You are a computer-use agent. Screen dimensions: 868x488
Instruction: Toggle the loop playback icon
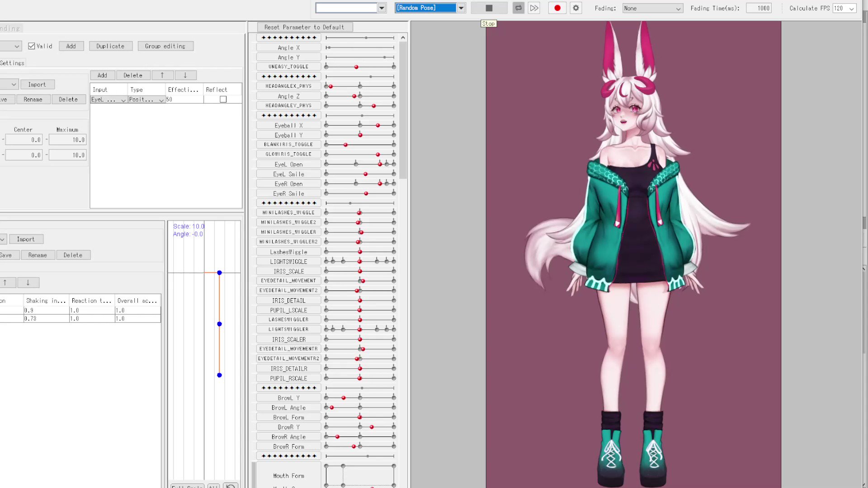click(x=519, y=8)
